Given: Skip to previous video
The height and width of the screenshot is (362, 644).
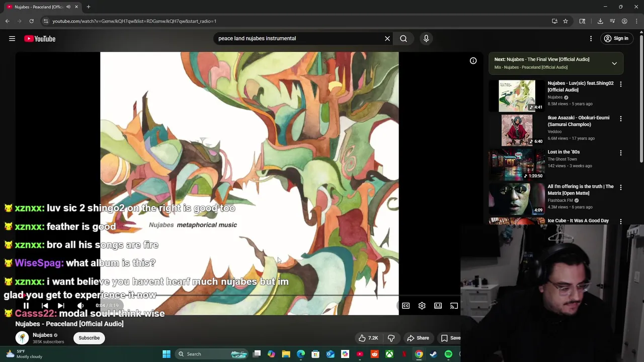Looking at the screenshot, I should tap(45, 306).
